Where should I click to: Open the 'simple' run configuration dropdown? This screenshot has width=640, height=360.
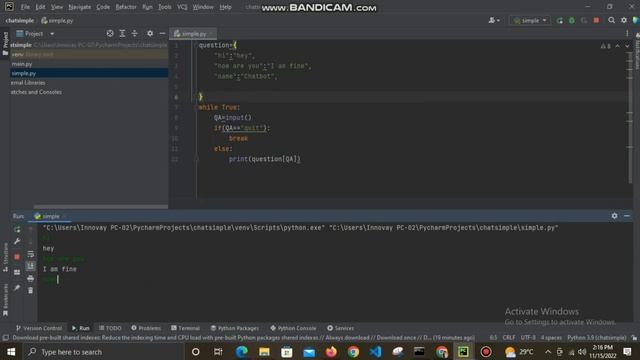point(530,20)
